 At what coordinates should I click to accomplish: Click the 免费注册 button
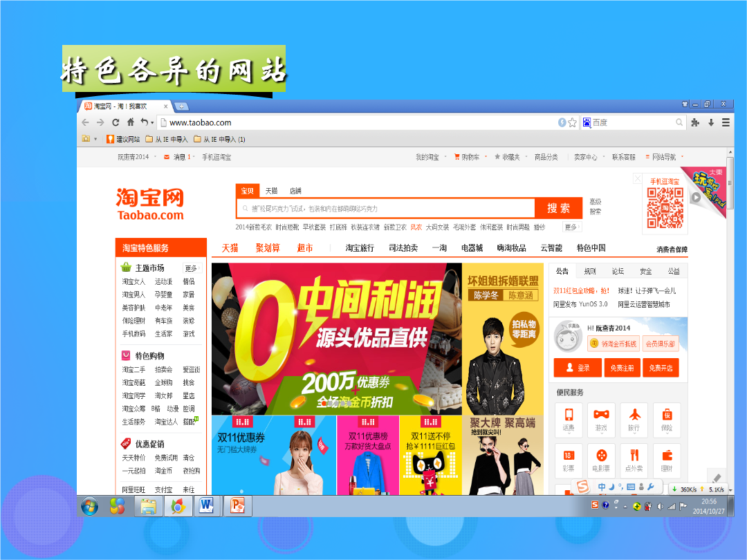tap(622, 368)
